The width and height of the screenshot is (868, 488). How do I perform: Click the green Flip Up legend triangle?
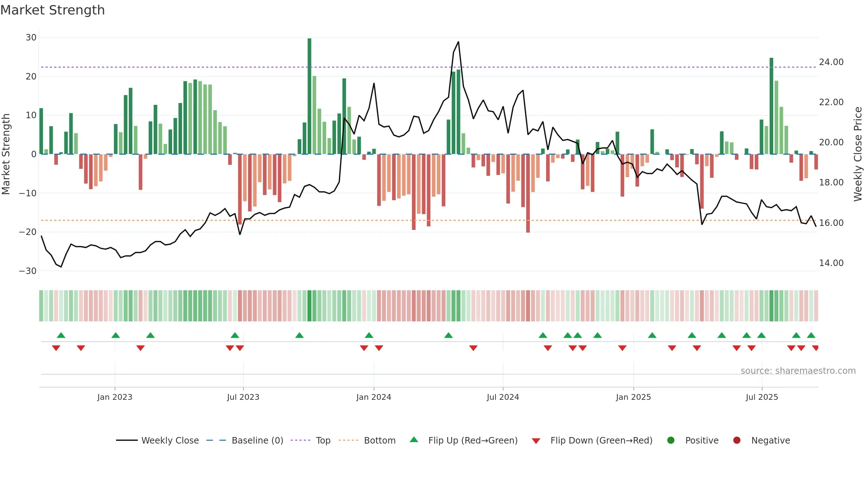[x=414, y=440]
